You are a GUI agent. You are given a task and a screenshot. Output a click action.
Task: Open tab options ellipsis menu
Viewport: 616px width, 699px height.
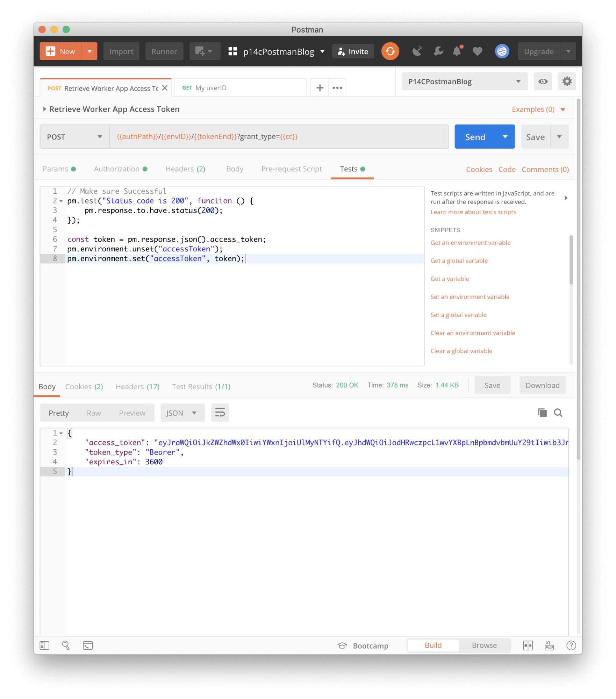(x=337, y=88)
